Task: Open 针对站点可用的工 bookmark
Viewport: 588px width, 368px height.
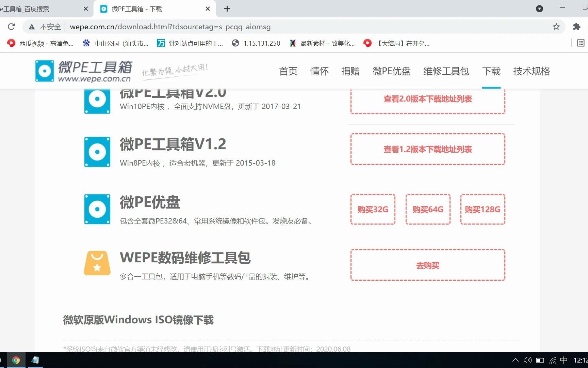Action: click(x=190, y=43)
